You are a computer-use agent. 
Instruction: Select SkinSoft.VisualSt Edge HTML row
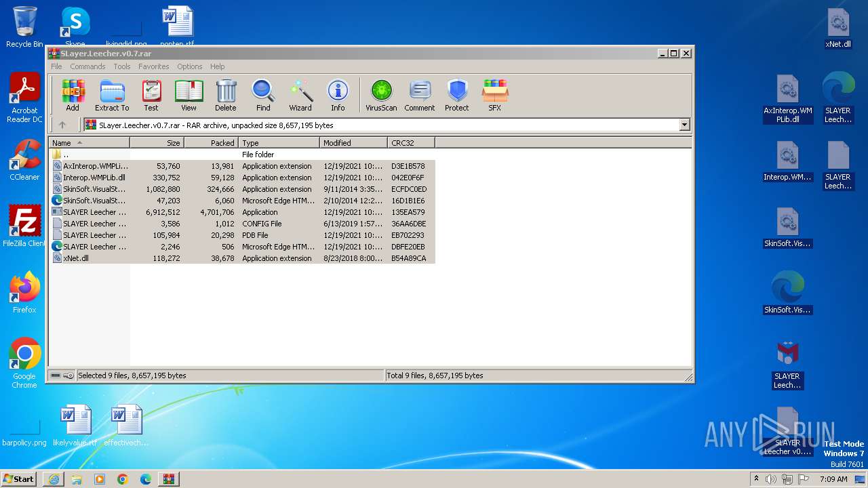(x=242, y=201)
